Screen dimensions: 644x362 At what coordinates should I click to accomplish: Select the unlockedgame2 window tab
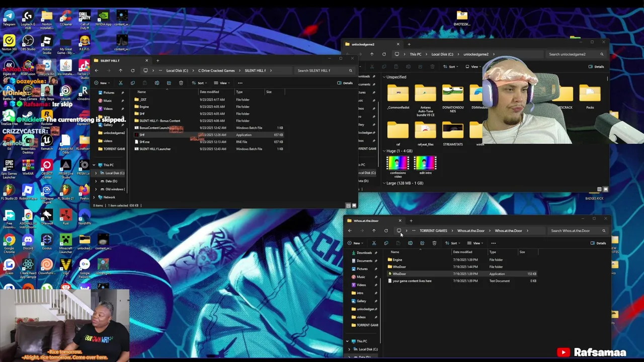pos(372,44)
